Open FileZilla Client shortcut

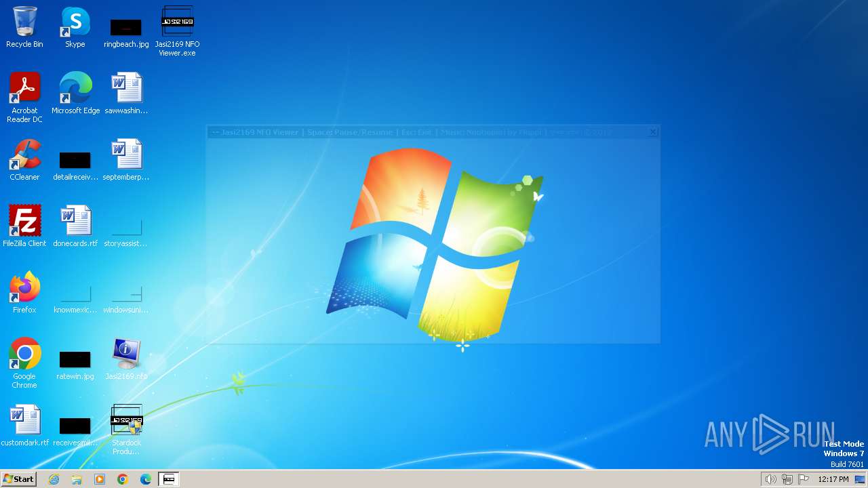coord(24,227)
